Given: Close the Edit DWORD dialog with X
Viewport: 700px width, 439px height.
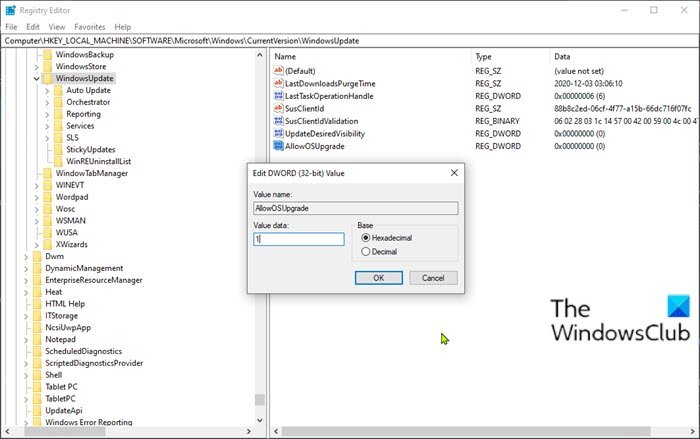Looking at the screenshot, I should [x=454, y=173].
